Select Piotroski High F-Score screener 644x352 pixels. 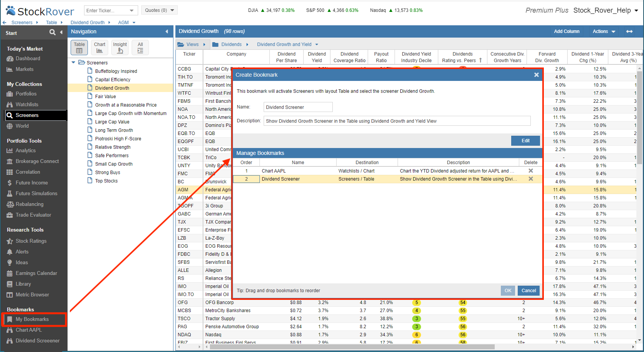click(x=118, y=139)
